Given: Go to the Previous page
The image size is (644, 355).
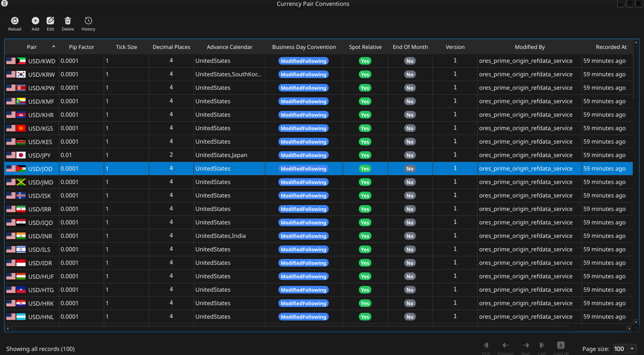Looking at the screenshot, I should (506, 348).
